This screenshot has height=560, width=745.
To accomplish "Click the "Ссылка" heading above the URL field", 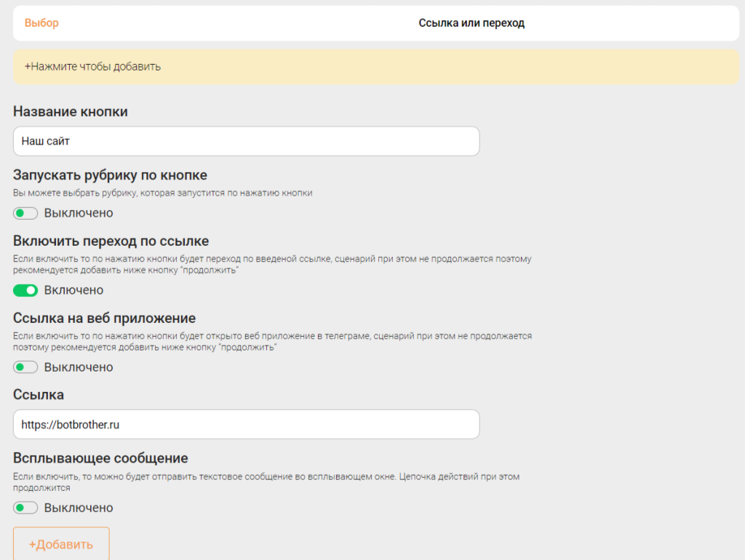I will click(39, 395).
